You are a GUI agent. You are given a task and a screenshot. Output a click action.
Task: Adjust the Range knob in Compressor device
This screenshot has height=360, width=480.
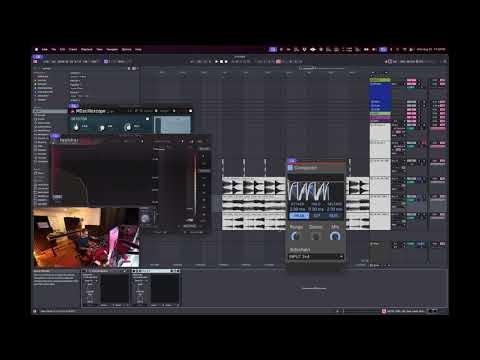pos(295,236)
